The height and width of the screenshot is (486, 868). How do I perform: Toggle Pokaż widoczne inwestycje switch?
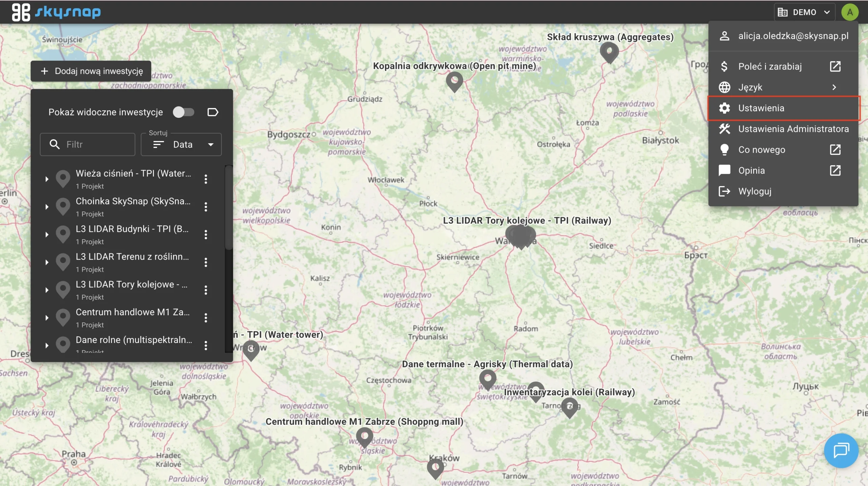[x=183, y=112]
